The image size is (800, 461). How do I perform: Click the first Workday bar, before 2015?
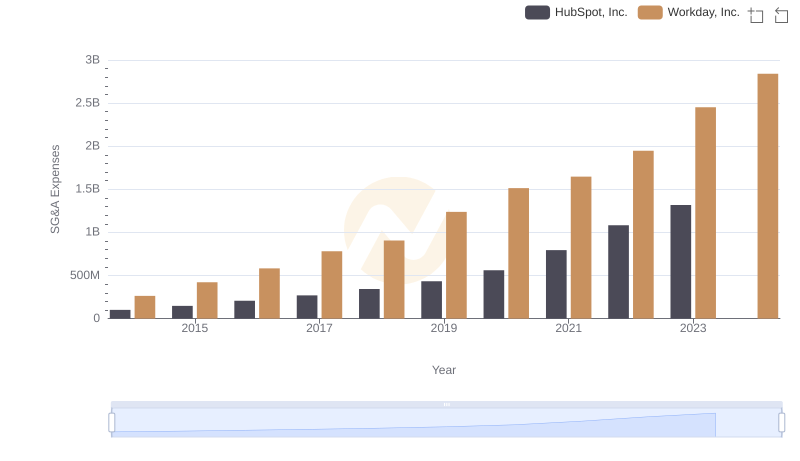(x=145, y=308)
